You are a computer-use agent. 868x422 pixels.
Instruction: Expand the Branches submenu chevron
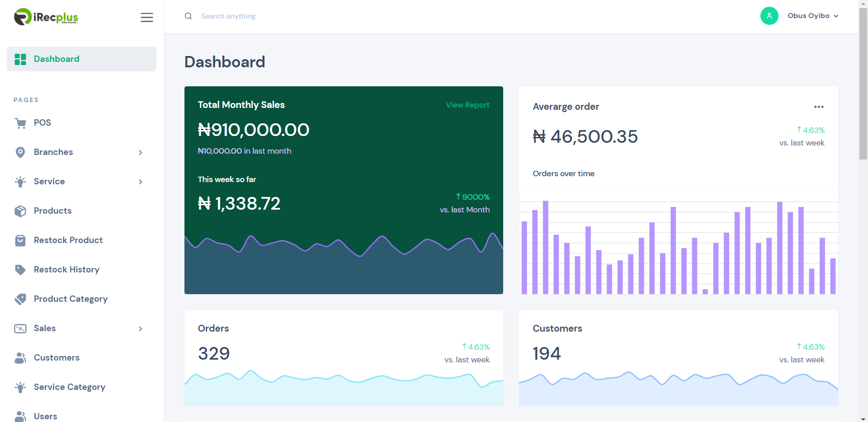tap(141, 152)
